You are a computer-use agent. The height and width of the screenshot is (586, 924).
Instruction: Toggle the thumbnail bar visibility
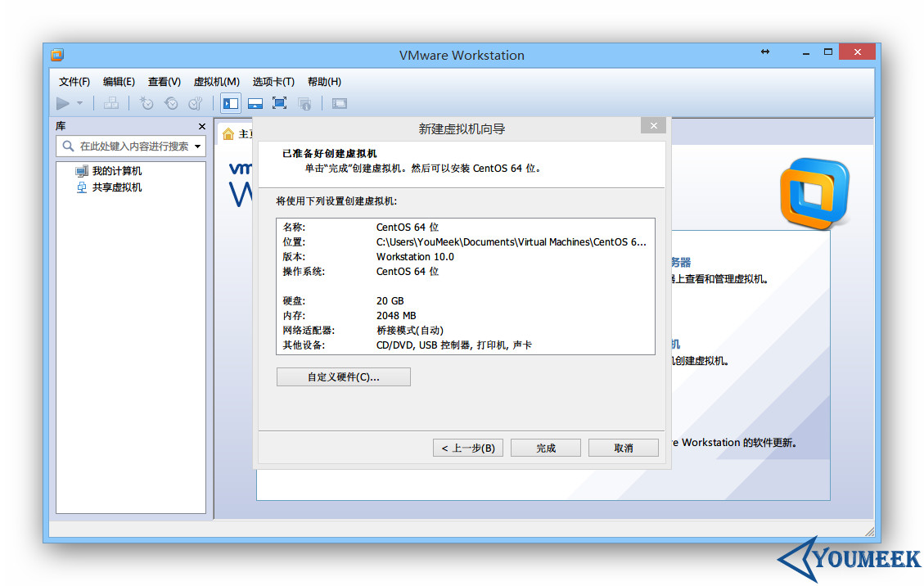click(255, 103)
